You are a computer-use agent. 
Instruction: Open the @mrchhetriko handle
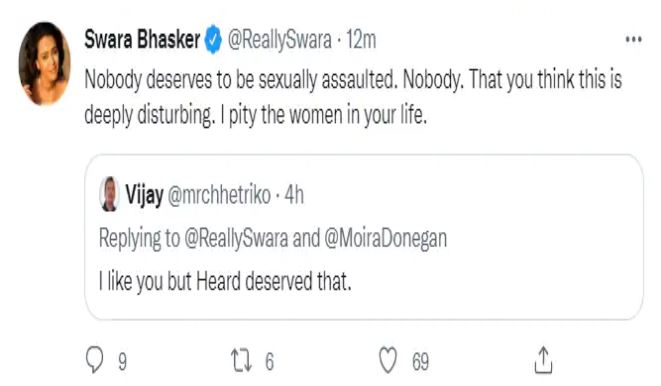[x=219, y=195]
